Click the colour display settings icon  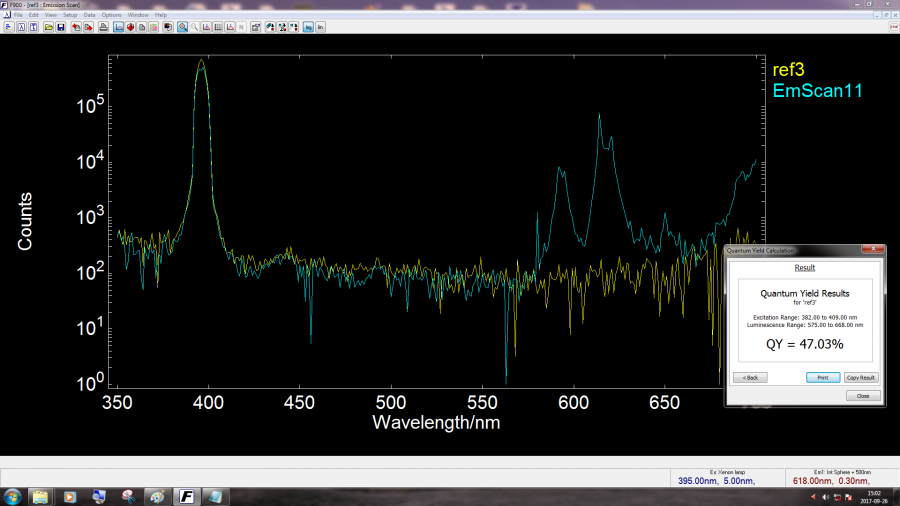point(168,27)
